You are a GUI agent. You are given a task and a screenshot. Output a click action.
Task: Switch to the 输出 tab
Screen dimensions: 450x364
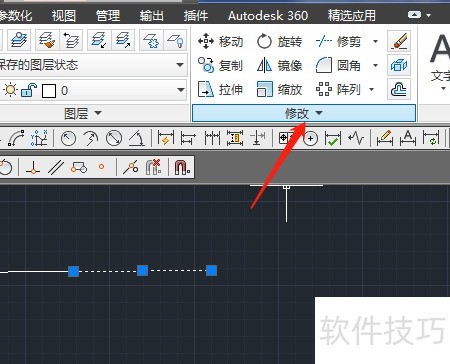pyautogui.click(x=151, y=15)
